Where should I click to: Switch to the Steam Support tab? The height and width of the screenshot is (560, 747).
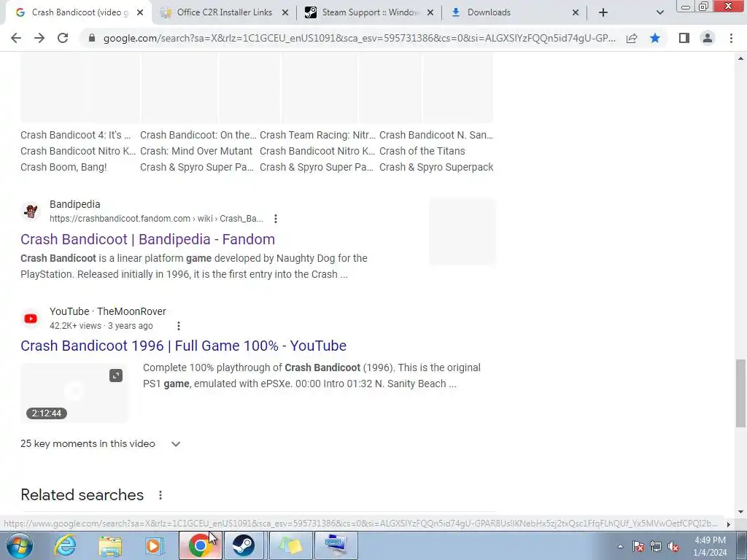pos(370,12)
